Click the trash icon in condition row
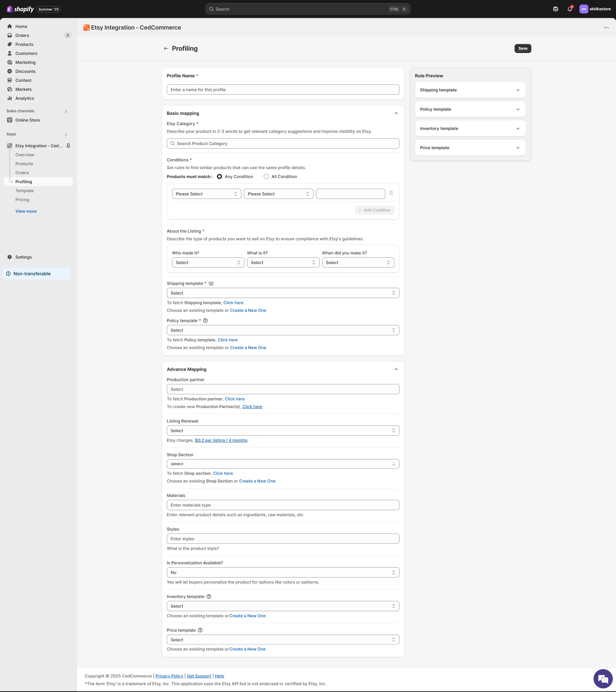 click(391, 193)
